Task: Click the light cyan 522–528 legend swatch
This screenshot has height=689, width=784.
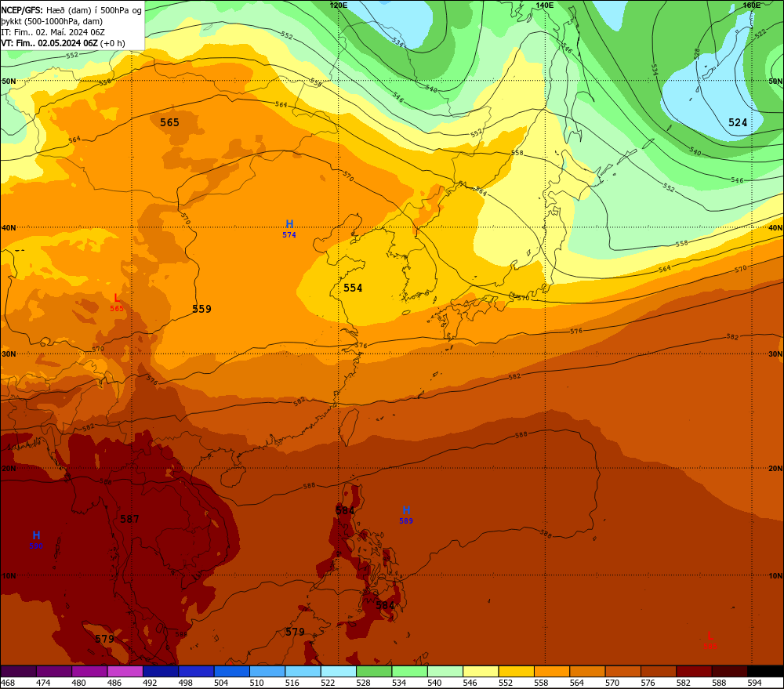Action: point(339,671)
